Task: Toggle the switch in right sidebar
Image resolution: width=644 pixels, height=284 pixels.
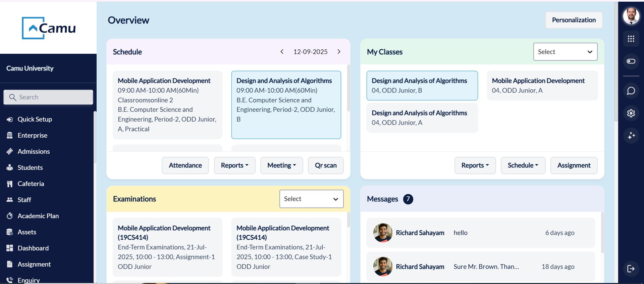Action: coord(631,61)
